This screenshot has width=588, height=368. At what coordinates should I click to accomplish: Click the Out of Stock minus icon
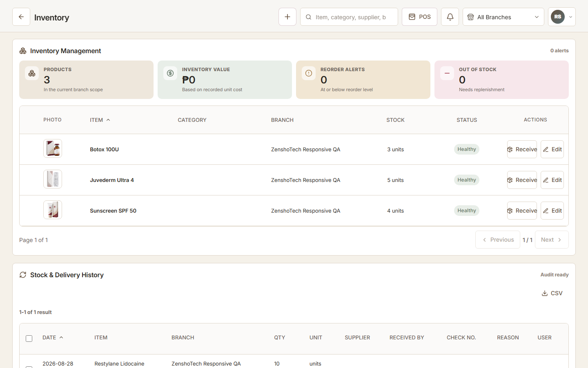pos(447,73)
